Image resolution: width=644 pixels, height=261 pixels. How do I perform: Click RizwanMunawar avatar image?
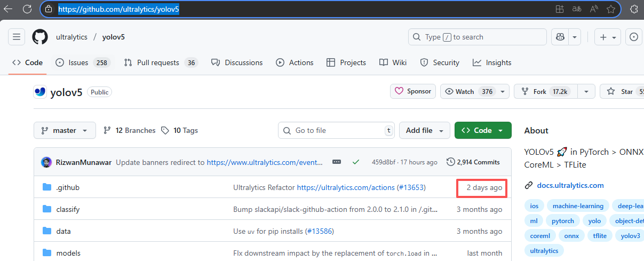(46, 162)
